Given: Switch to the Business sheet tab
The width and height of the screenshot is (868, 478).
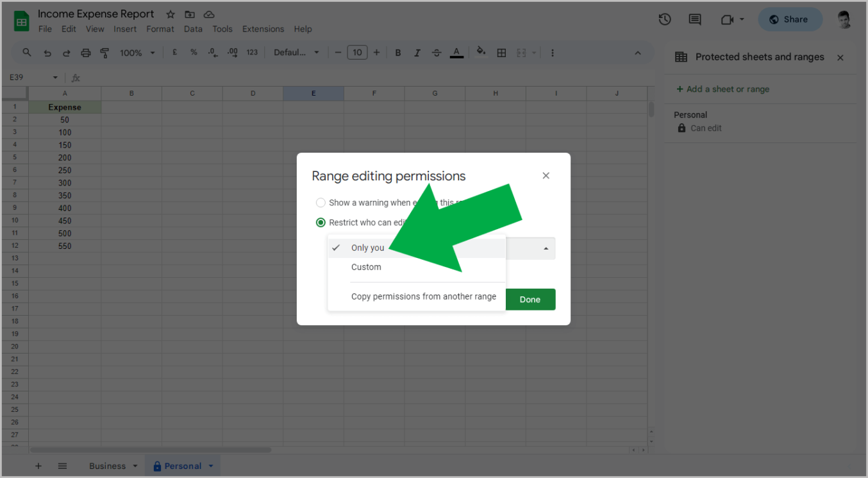Looking at the screenshot, I should [x=107, y=466].
